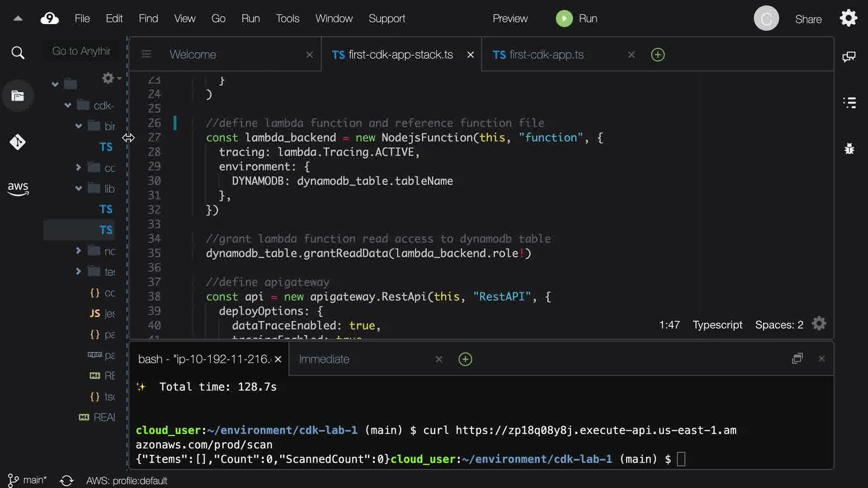Click the Share button

808,19
